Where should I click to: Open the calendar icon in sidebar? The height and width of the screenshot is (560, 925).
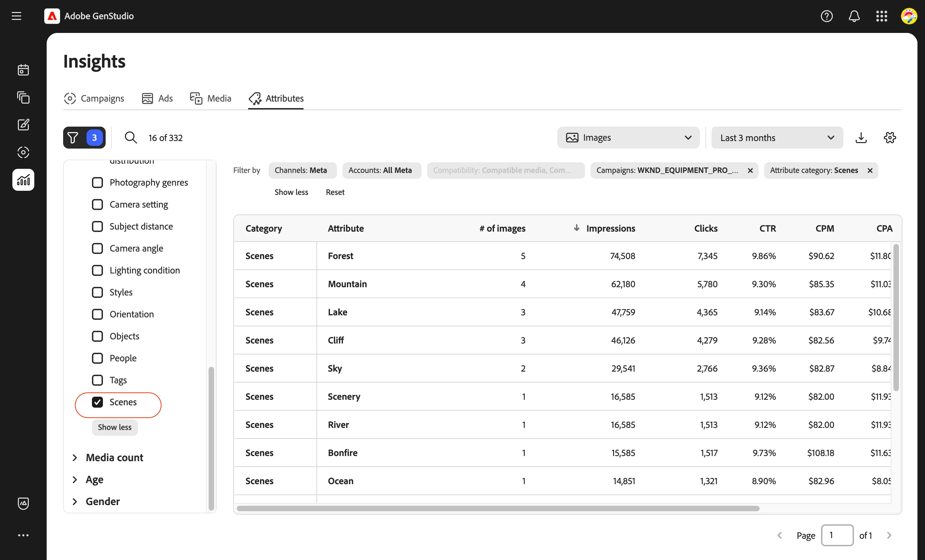click(x=23, y=70)
